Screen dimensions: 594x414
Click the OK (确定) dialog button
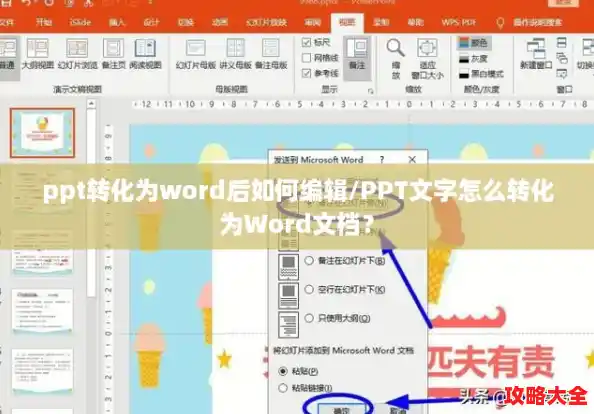(342, 409)
